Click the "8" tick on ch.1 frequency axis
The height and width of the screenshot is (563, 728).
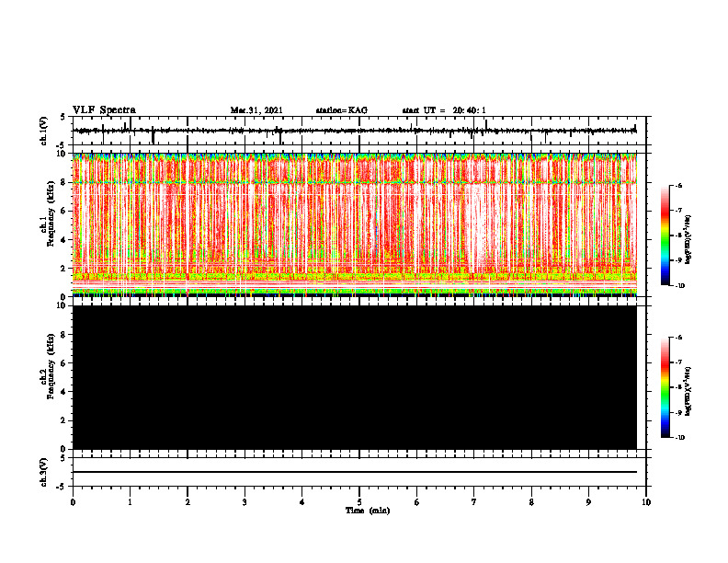[x=64, y=182]
